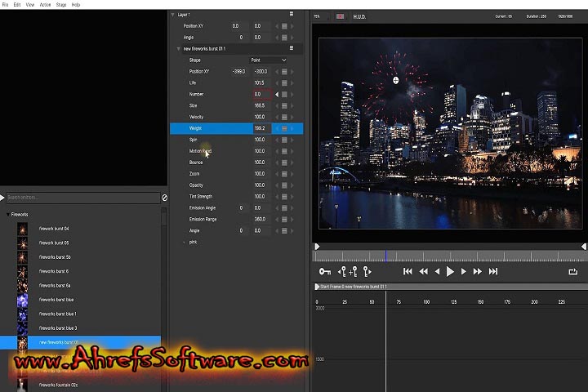Open the Action menu
Image resolution: width=588 pixels, height=392 pixels.
(46, 5)
